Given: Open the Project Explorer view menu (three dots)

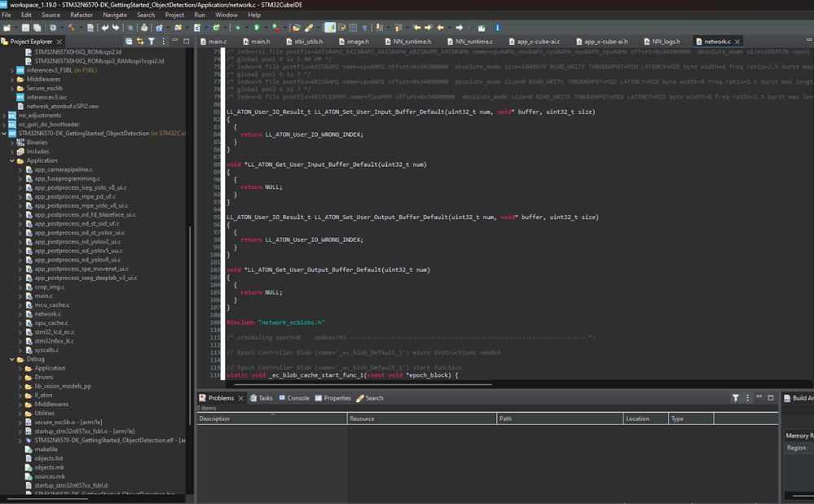Looking at the screenshot, I should [163, 42].
